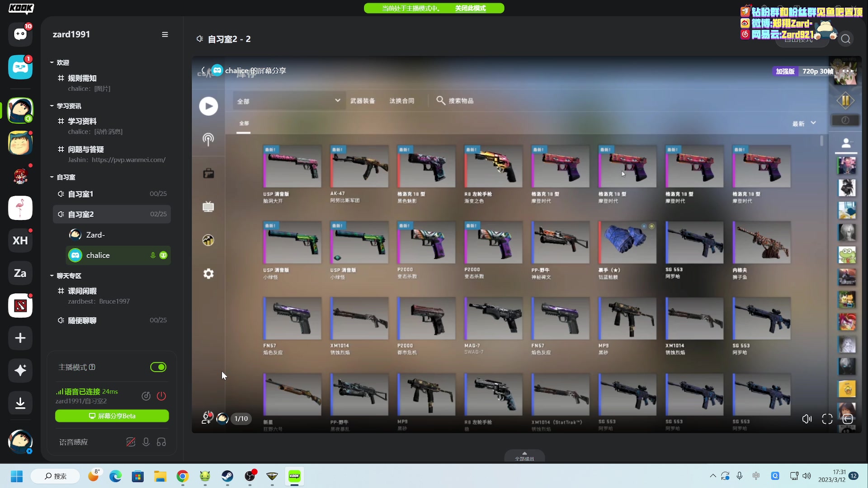Toggle the 语音感应 voice activation icon
Screen dimensions: 868x488
pyautogui.click(x=131, y=442)
